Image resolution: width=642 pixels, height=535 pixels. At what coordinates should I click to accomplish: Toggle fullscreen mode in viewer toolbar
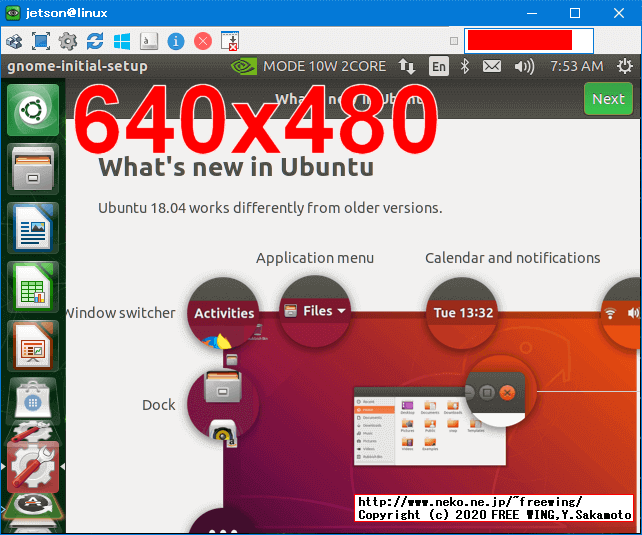41,41
